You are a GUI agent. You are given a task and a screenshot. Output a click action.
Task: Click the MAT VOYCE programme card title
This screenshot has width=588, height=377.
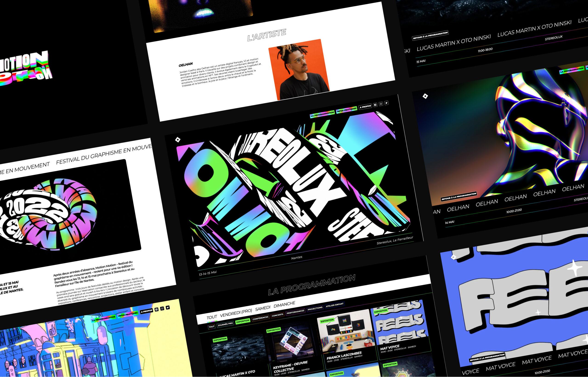coord(390,347)
